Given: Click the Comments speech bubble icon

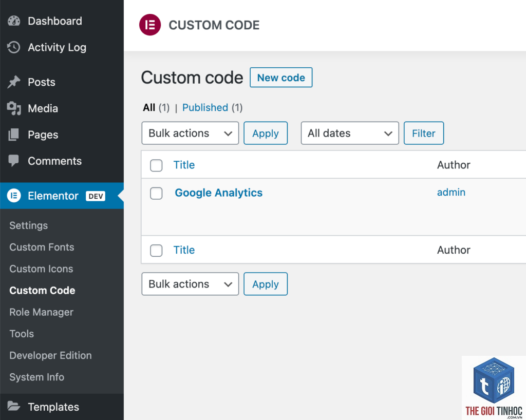Looking at the screenshot, I should point(14,161).
